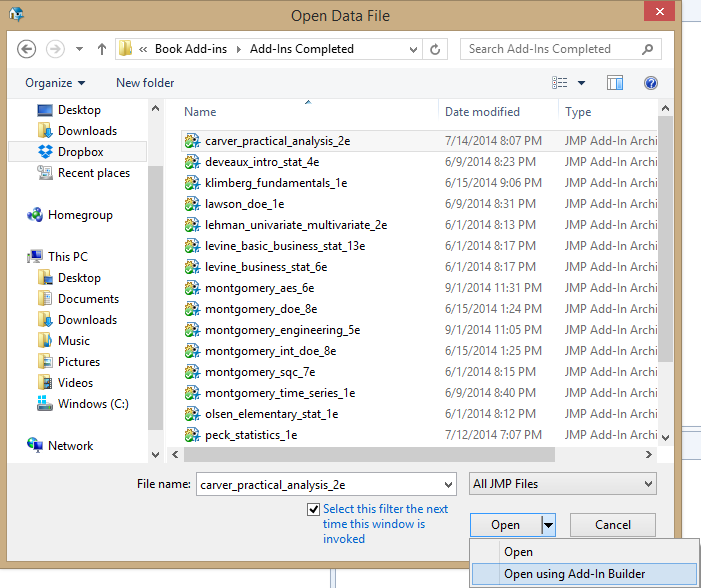Select montgomery_doe_8e file

click(261, 309)
